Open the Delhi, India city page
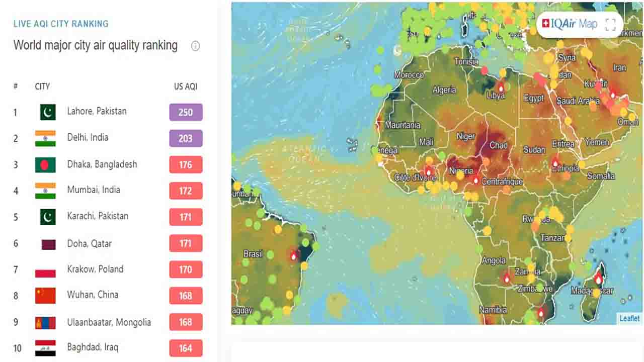 click(88, 137)
